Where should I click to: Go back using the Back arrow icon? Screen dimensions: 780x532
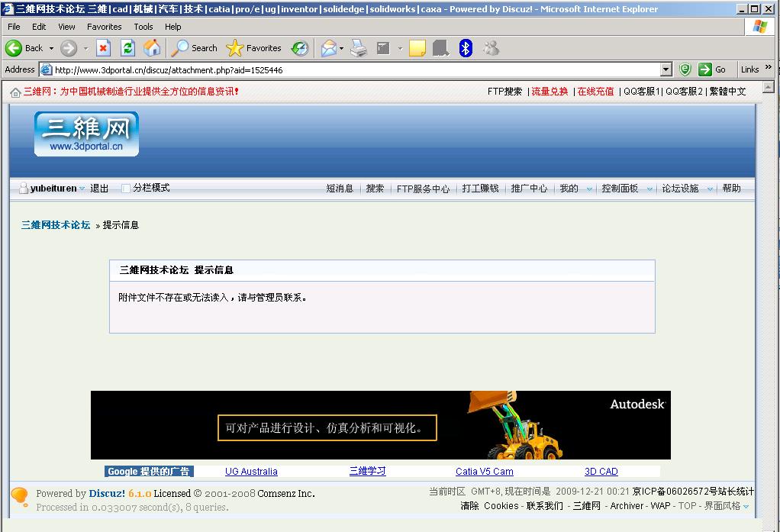14,48
